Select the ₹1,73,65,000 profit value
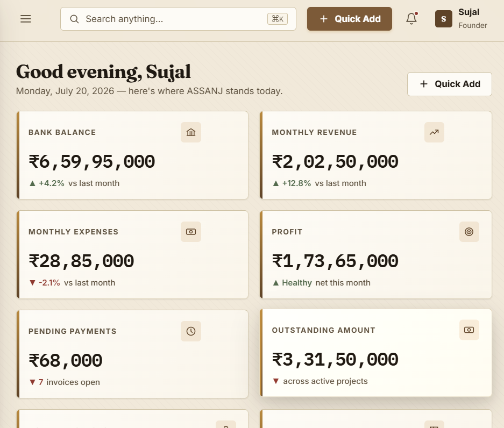504x428 pixels. [335, 261]
